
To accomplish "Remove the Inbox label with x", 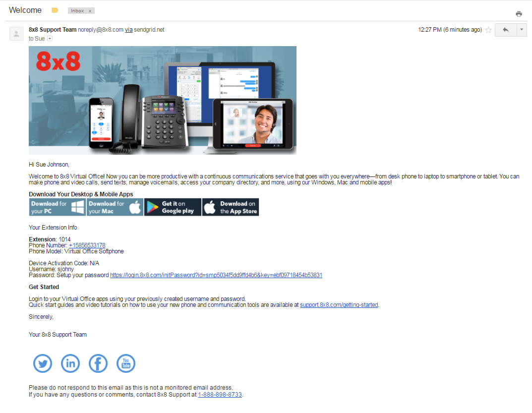I will coord(90,11).
